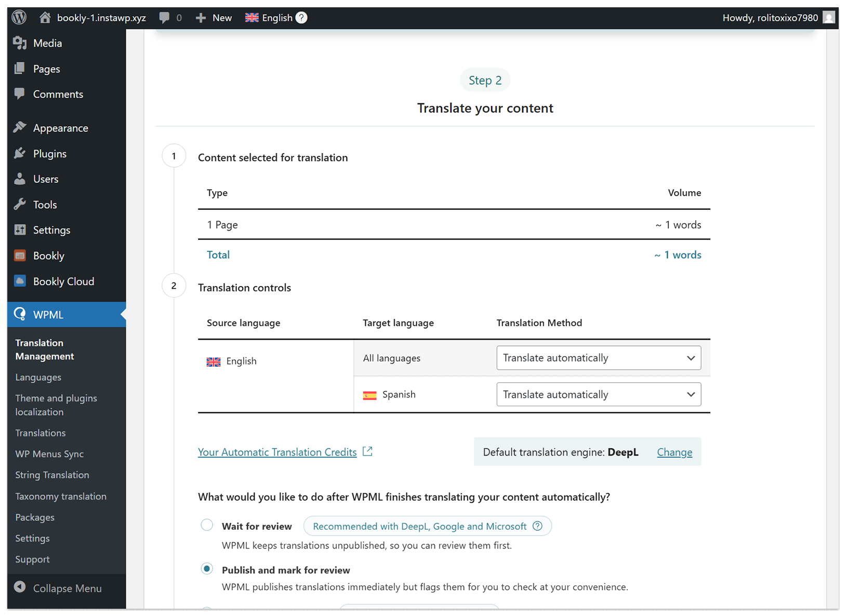Click the Total row label

point(218,255)
